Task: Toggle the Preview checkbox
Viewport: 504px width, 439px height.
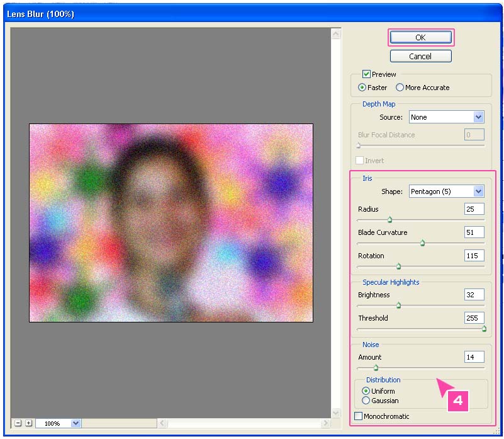Action: coord(366,74)
